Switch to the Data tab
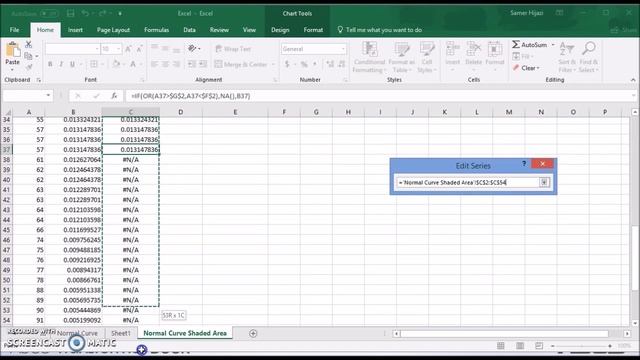This screenshot has width=640, height=360. 189,30
